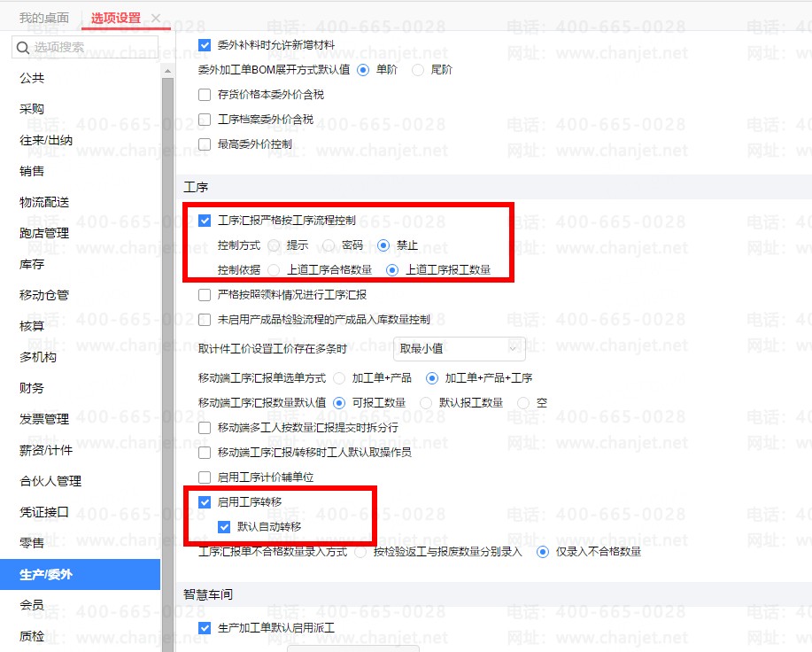Image resolution: width=812 pixels, height=652 pixels.
Task: Select 仅录入不合格数量 option
Action: 542,552
